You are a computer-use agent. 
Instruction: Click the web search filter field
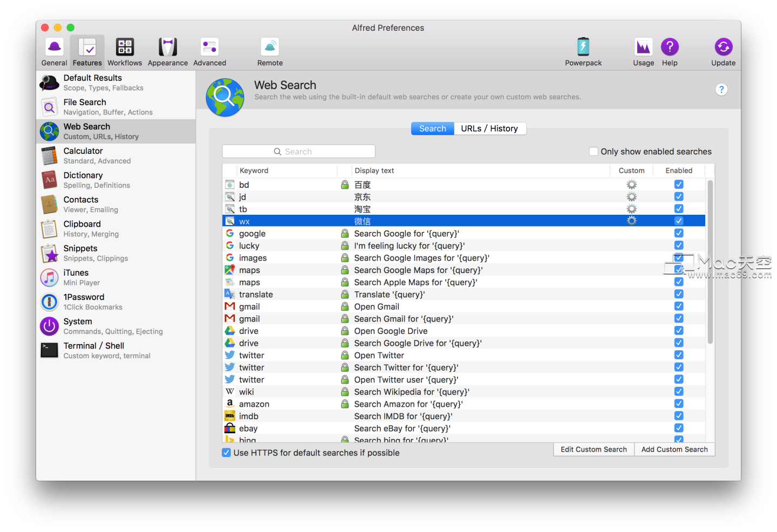(x=298, y=152)
